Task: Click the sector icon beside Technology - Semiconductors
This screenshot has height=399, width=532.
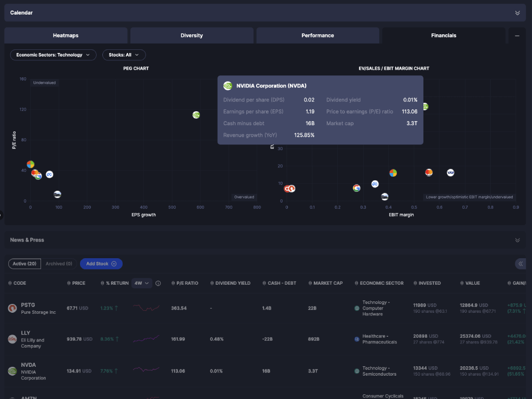Action: click(x=356, y=371)
